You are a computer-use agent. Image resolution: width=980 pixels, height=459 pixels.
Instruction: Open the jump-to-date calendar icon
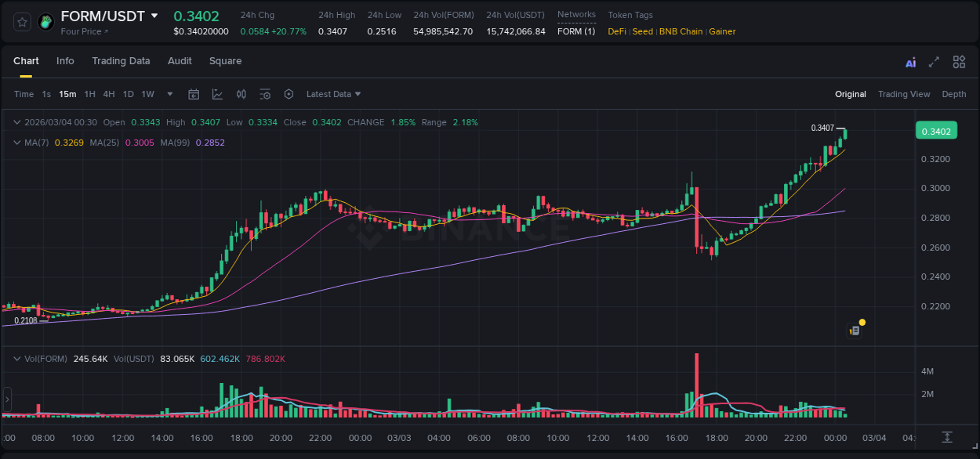[194, 93]
